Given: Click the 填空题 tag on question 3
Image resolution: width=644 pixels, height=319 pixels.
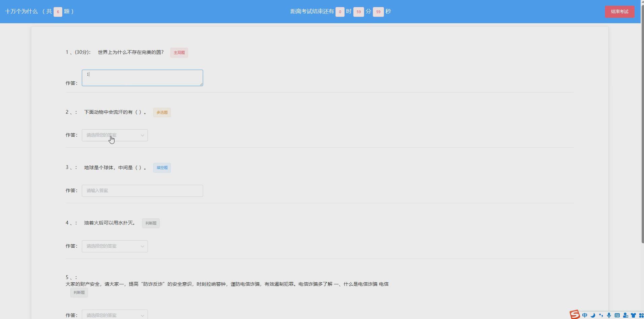Looking at the screenshot, I should (x=162, y=168).
